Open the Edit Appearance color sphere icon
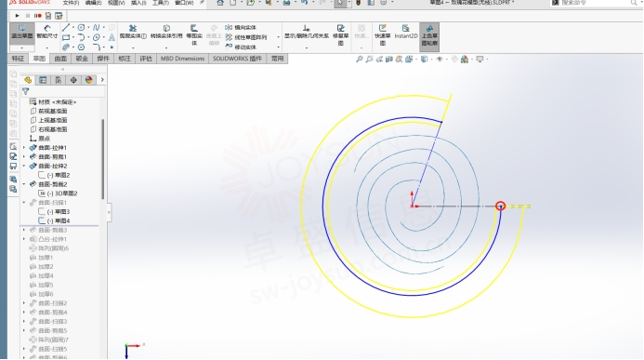644x360 pixels. coord(465,60)
